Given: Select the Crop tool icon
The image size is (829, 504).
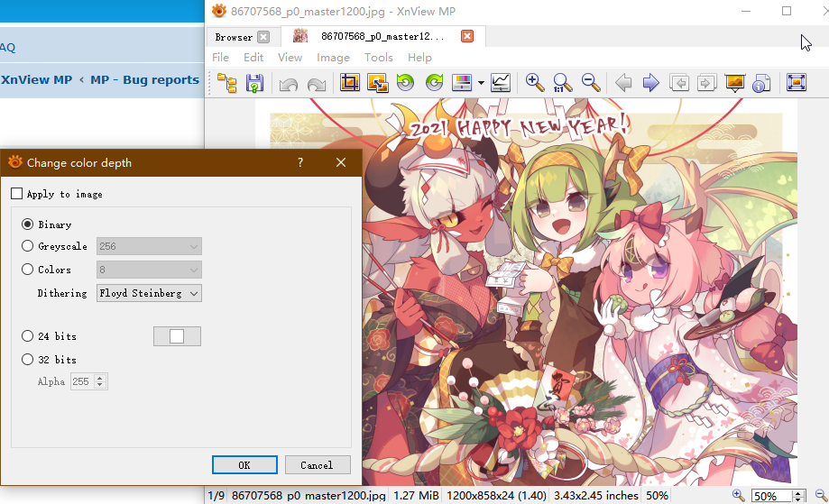Looking at the screenshot, I should pos(349,82).
